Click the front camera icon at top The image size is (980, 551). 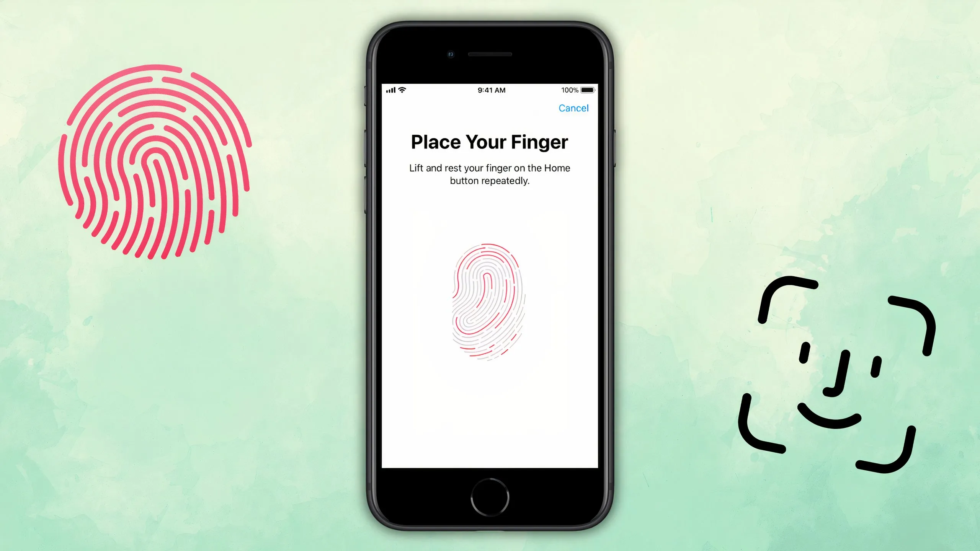[451, 52]
